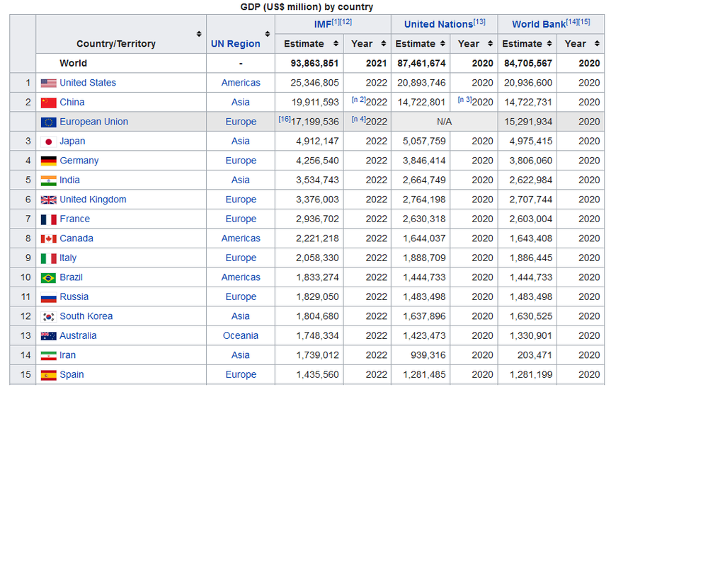Click the South Korea flag icon
The width and height of the screenshot is (725, 588).
coord(49,316)
